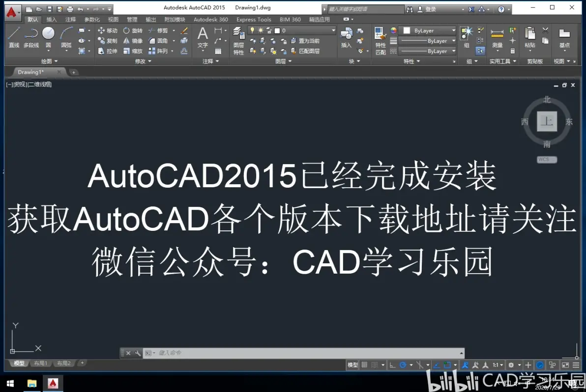
Task: Choose the 旋转 (Rotate) command
Action: pyautogui.click(x=133, y=30)
